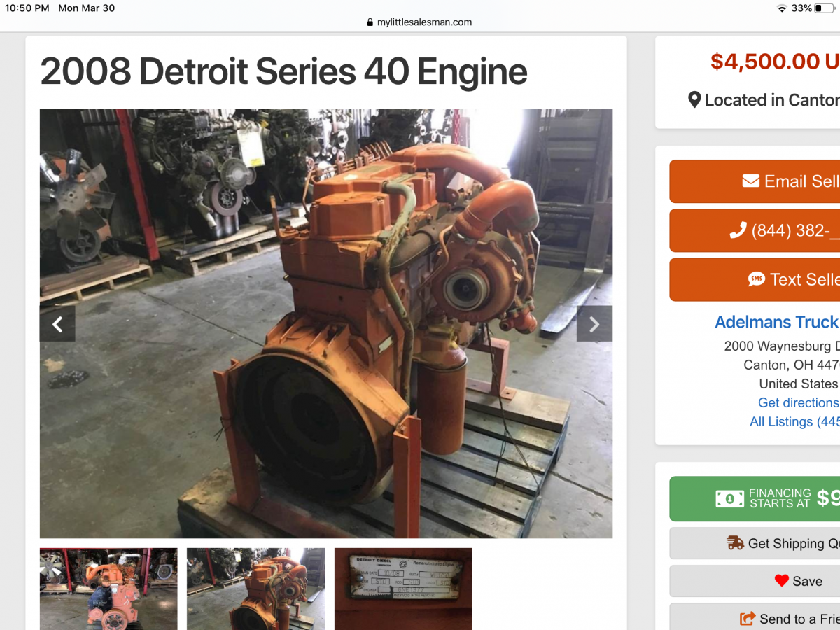This screenshot has height=630, width=840.
Task: Tap the mylittlesalesman.com address bar
Action: coord(420,22)
